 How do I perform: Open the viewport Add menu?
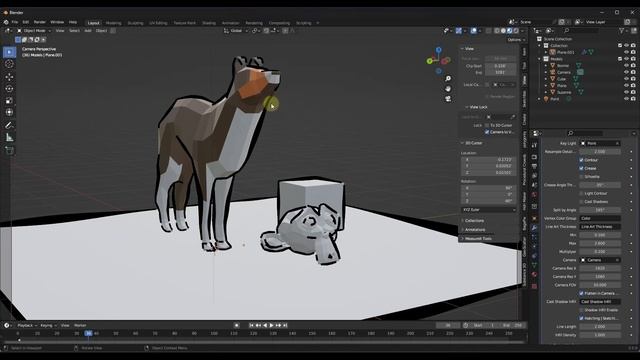tap(88, 31)
